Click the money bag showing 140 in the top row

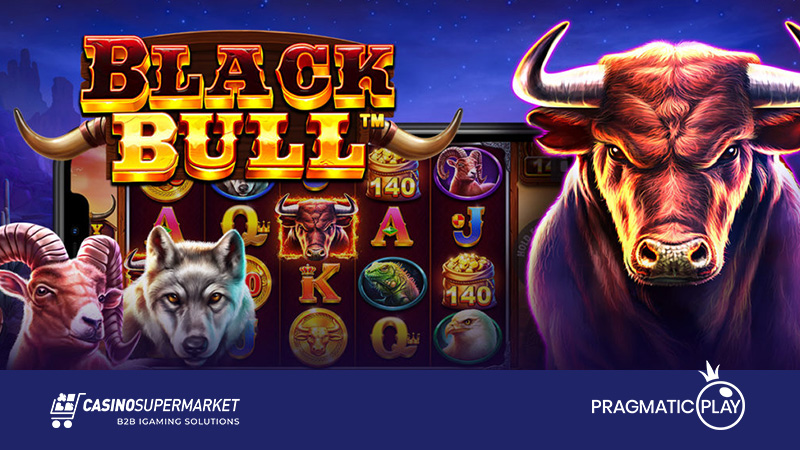[x=393, y=174]
